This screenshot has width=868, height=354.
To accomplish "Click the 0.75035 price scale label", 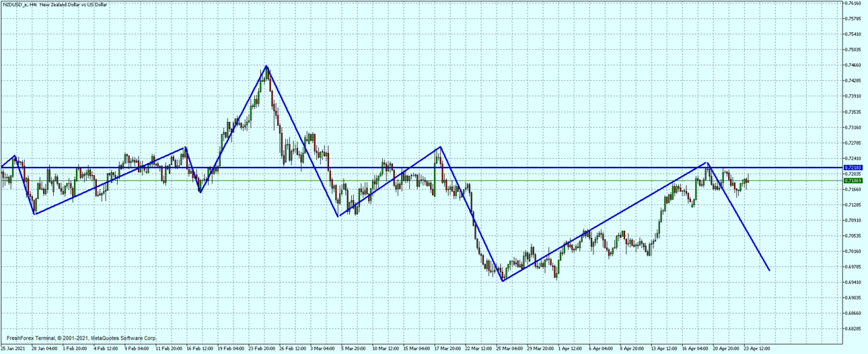I will click(x=853, y=50).
